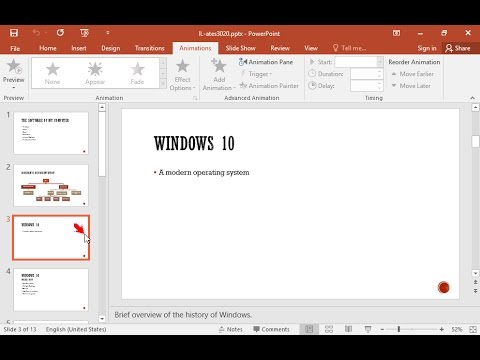Click Move Later button
The image size is (480, 360).
(x=411, y=86)
